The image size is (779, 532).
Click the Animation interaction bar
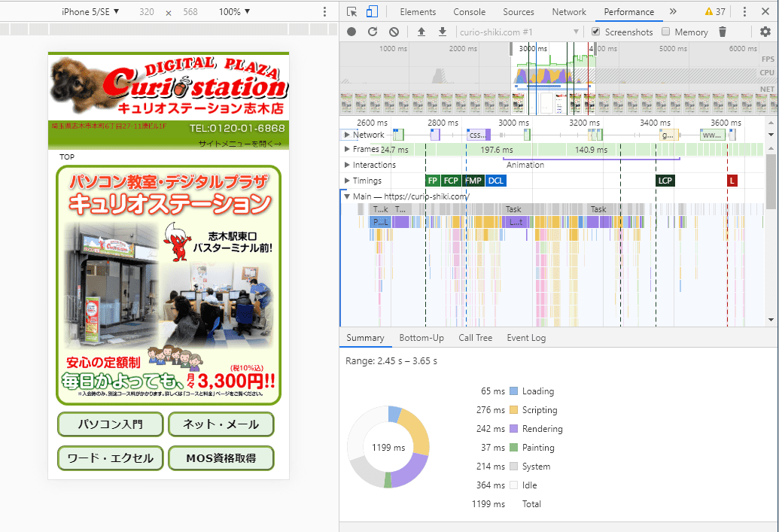pyautogui.click(x=591, y=160)
